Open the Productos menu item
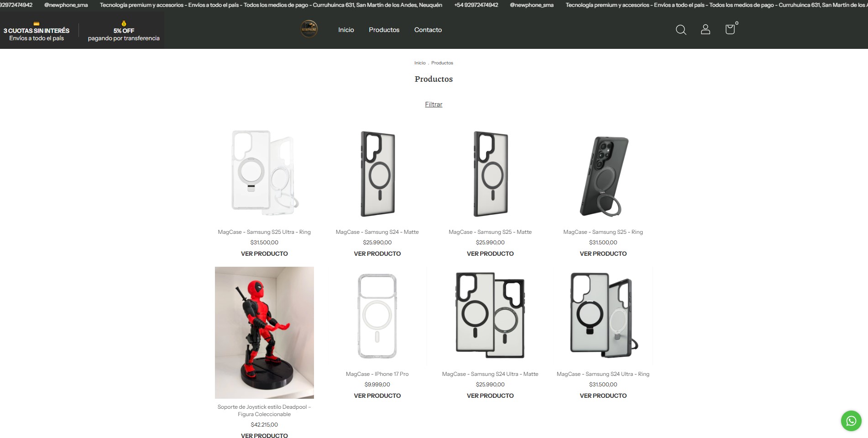This screenshot has width=868, height=438. click(x=384, y=30)
